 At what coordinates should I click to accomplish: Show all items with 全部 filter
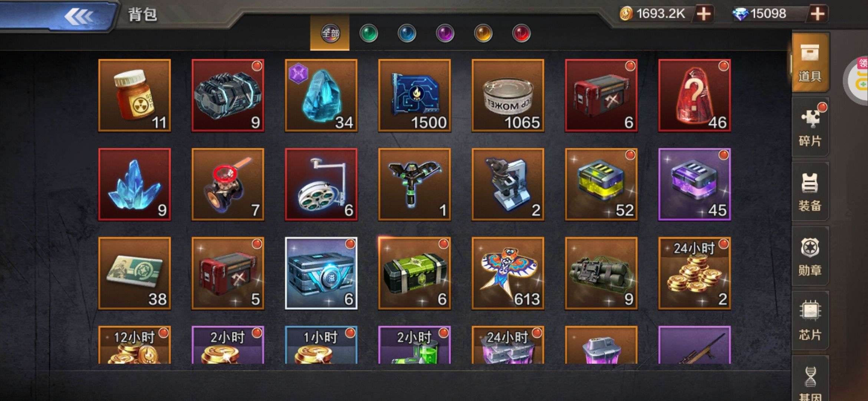coord(330,33)
